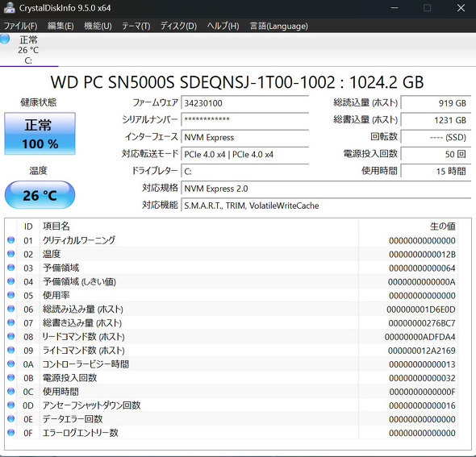Click status dot for ID 01 クリティカルワーニング
This screenshot has height=457, width=476.
11,240
